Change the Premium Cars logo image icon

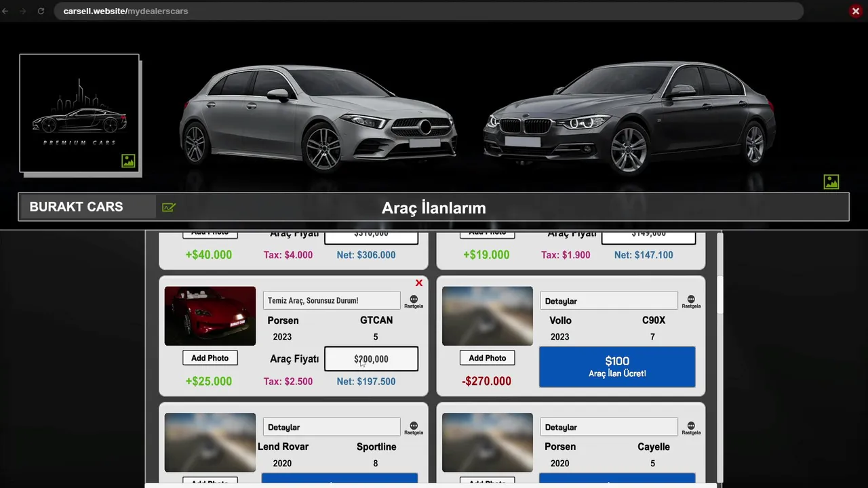click(128, 161)
